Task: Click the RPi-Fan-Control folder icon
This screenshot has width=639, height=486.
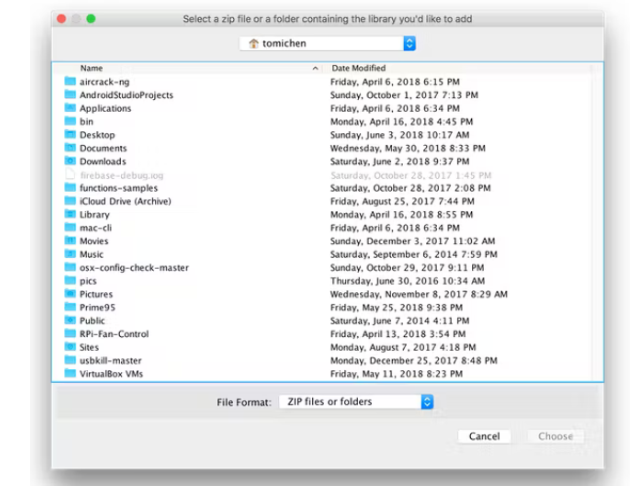Action: [70, 334]
